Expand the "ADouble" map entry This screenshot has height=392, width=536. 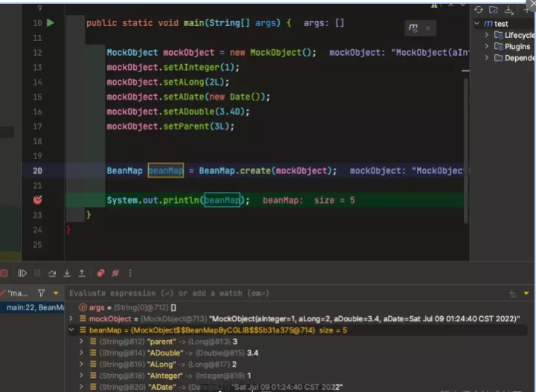click(81, 353)
